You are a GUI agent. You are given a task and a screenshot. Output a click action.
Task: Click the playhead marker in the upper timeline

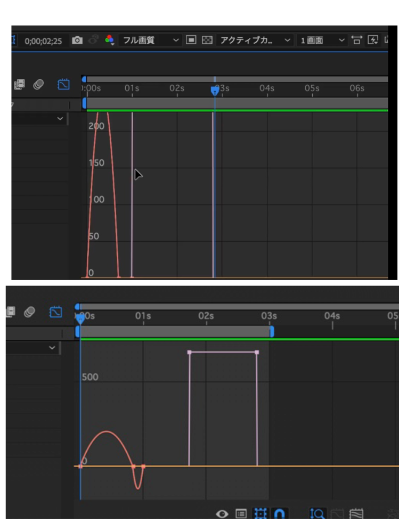point(215,91)
